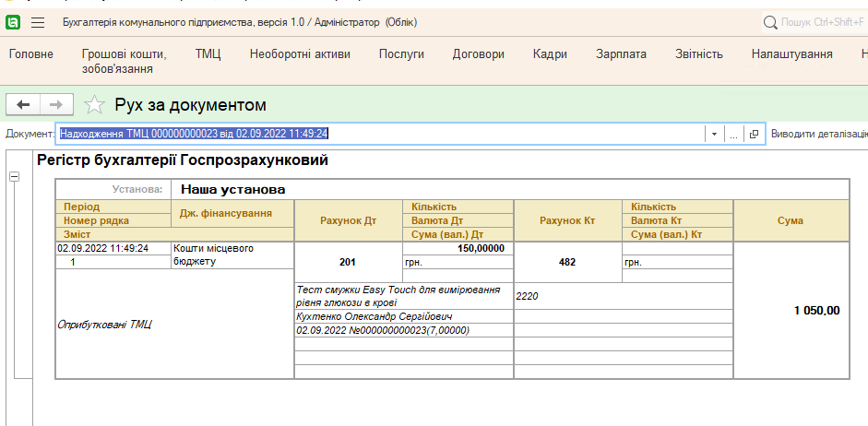Click the 1C application logo icon

(14, 21)
